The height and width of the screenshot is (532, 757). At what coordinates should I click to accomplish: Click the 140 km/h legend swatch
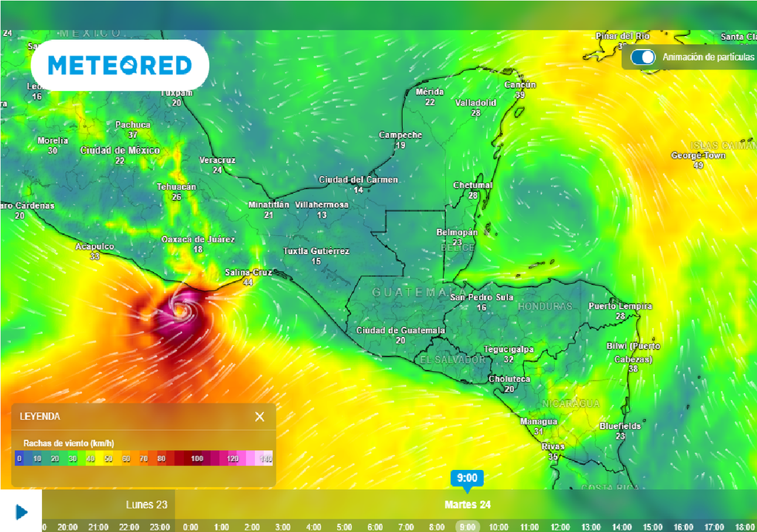[x=266, y=458]
